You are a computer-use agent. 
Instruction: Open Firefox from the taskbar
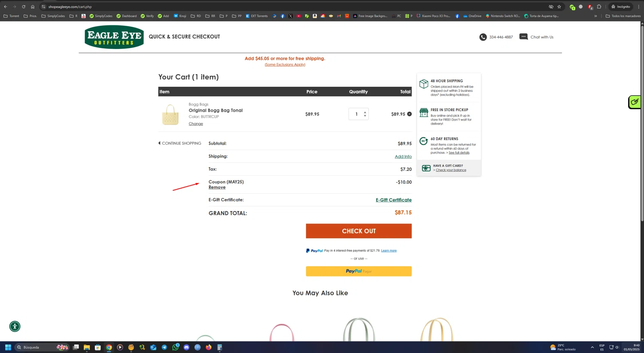coord(209,347)
